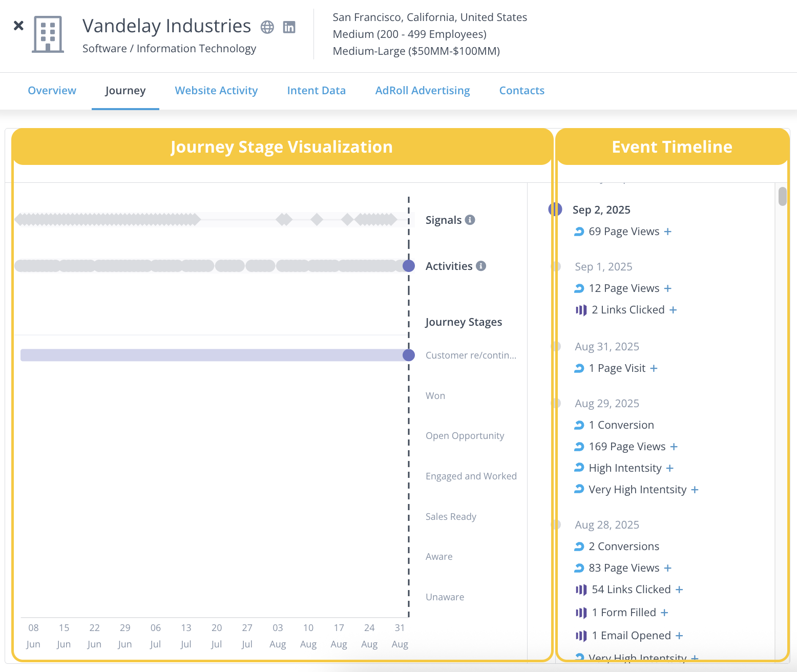Expand the 69 Page Views entry
The image size is (797, 672).
pos(668,232)
